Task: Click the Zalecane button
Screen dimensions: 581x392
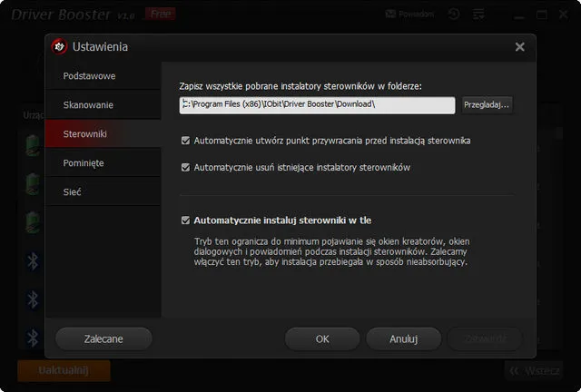Action: [103, 339]
